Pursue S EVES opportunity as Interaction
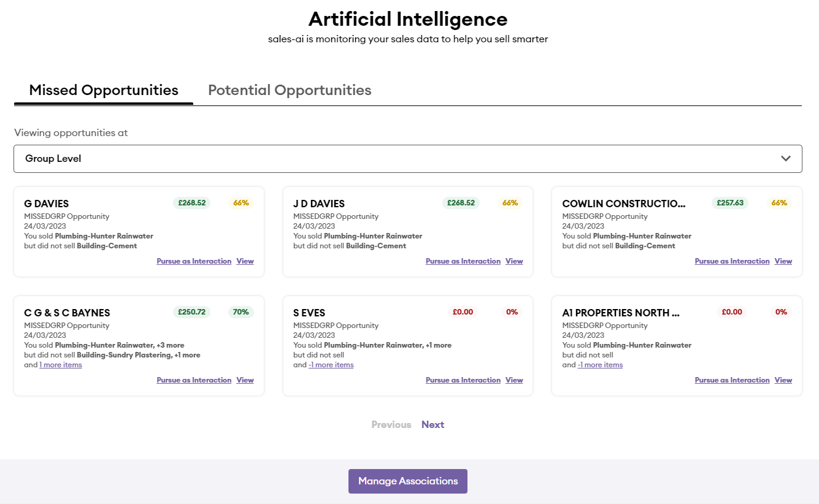Screen dimensions: 819x504 tap(463, 380)
